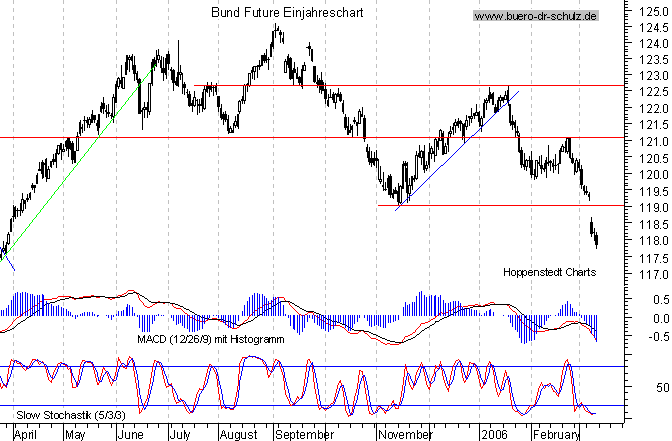Click the Bund Future Einjahreschart title
Image resolution: width=672 pixels, height=441 pixels.
point(288,14)
